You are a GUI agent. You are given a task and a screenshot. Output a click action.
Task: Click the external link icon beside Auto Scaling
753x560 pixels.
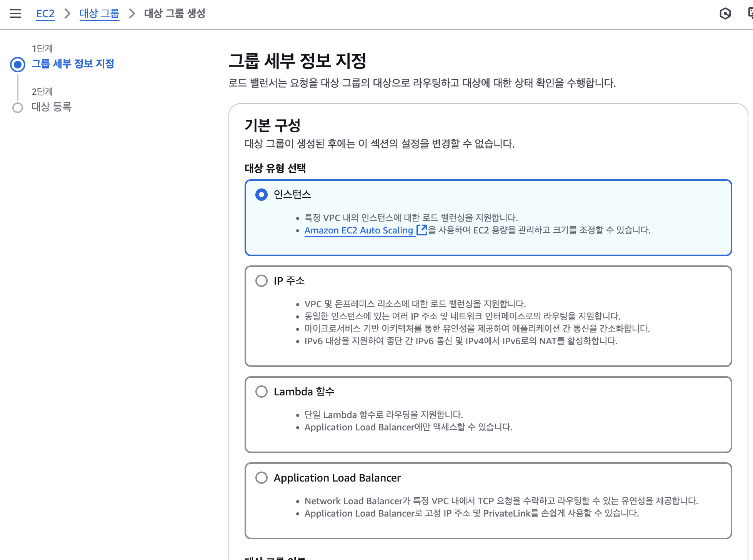tap(422, 230)
